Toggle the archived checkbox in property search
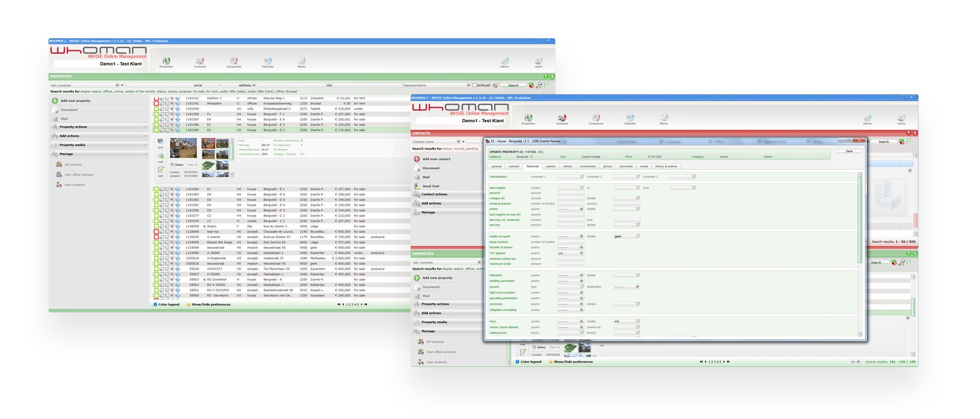Screen dimensions: 980x419 (x=474, y=86)
